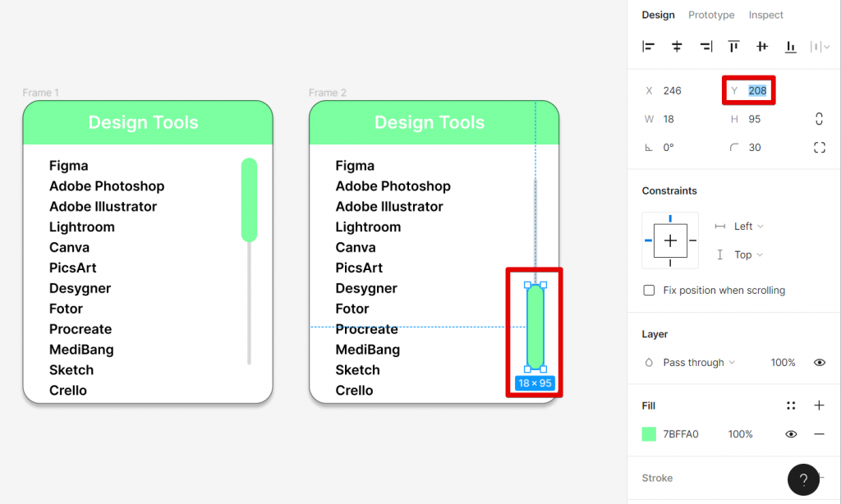
Task: Switch to the Inspect tab
Action: [x=765, y=15]
